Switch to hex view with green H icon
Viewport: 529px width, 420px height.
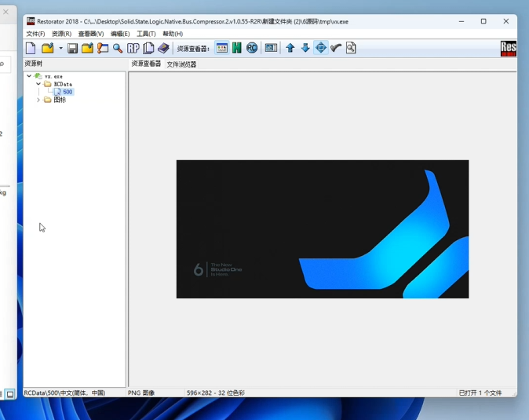(237, 48)
